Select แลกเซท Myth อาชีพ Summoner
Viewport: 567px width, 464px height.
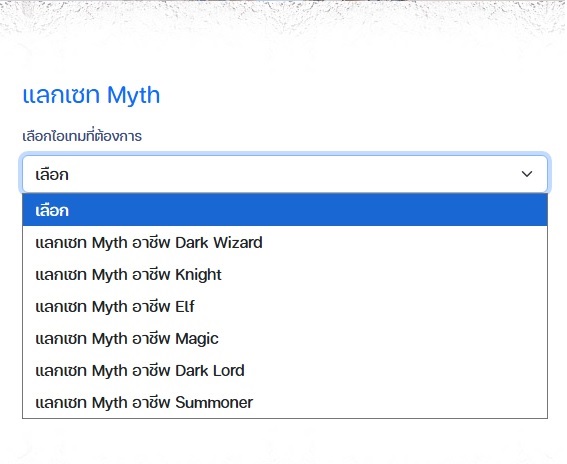tap(285, 402)
